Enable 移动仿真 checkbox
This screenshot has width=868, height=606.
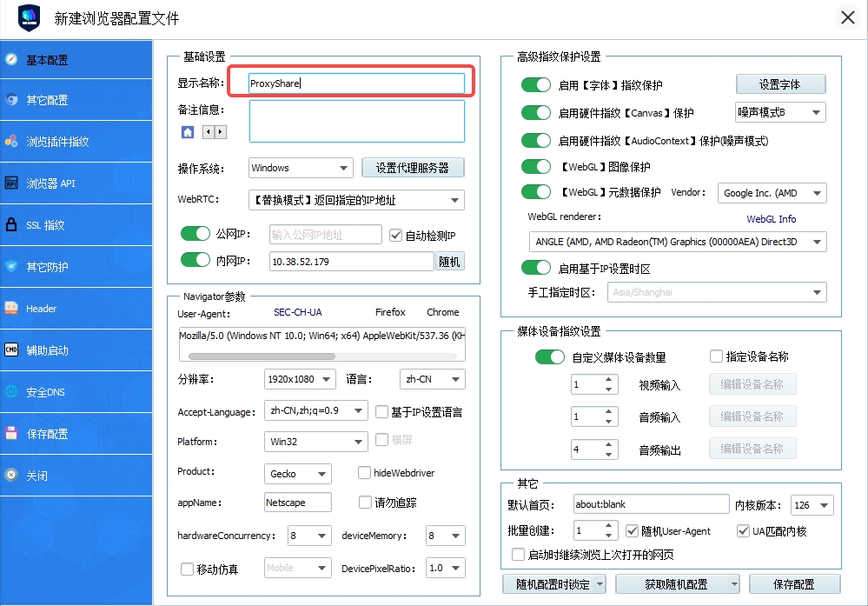pyautogui.click(x=187, y=569)
